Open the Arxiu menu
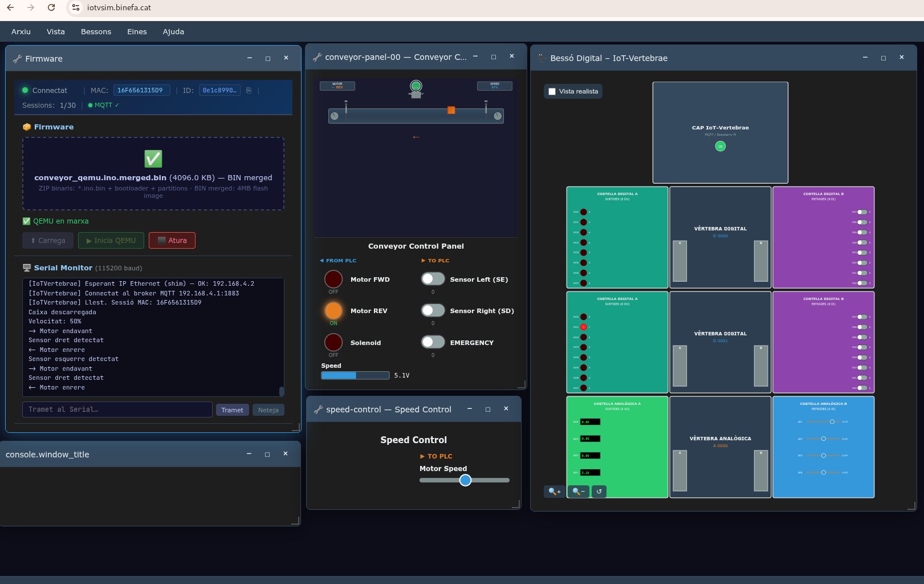Image resolution: width=924 pixels, height=584 pixels. tap(21, 31)
